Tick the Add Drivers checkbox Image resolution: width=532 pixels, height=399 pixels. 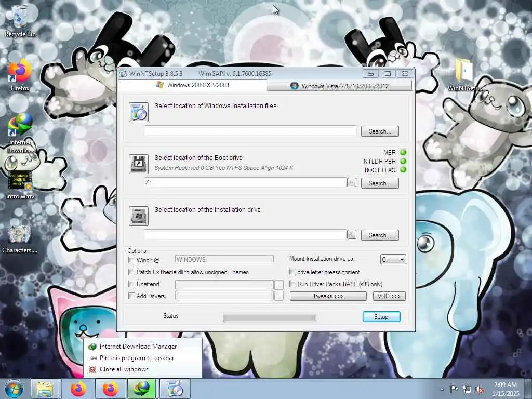(x=131, y=296)
